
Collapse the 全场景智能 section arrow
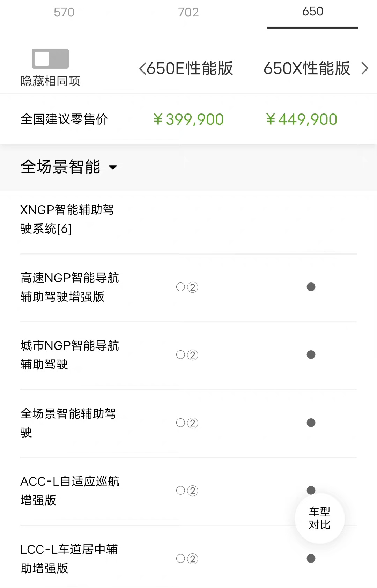tap(113, 167)
